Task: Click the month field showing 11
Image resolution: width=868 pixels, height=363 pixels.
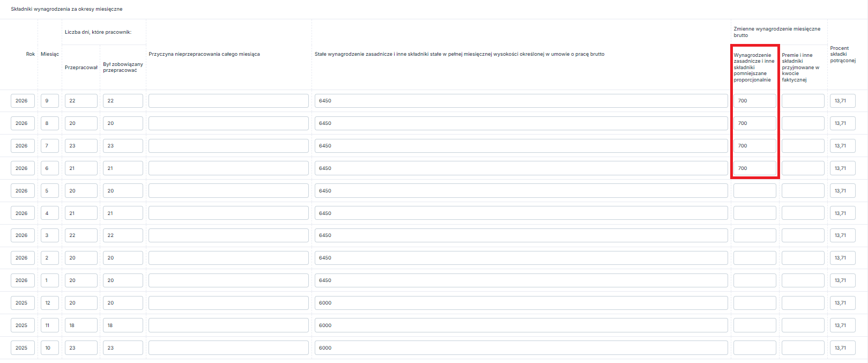Action: pyautogui.click(x=50, y=325)
